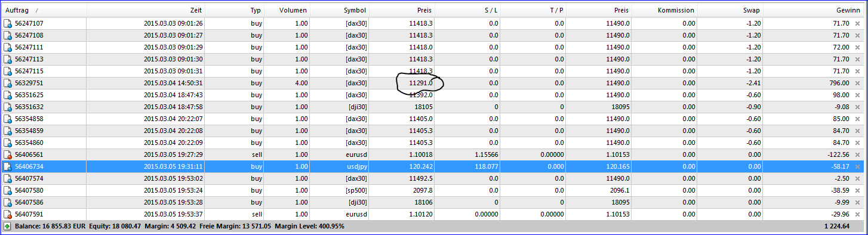Select the order icon of ticket 56351632

[x=8, y=107]
